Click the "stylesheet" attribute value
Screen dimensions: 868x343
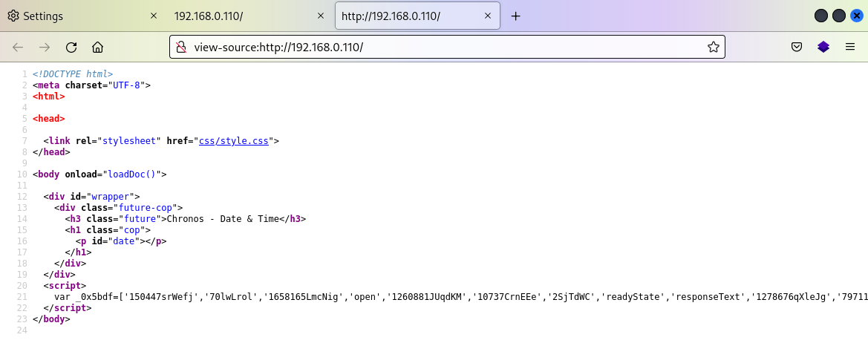[129, 140]
